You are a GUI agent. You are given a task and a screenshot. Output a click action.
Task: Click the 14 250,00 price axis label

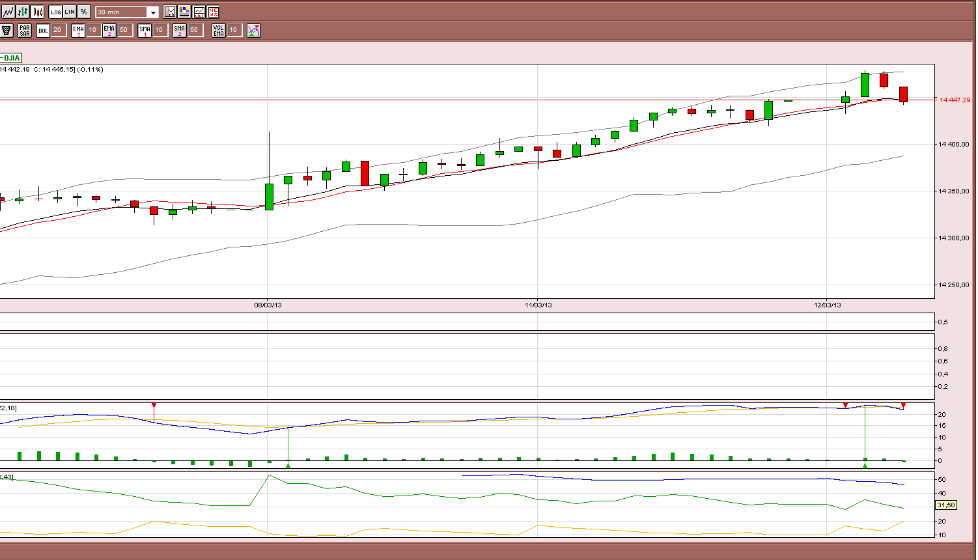point(954,285)
